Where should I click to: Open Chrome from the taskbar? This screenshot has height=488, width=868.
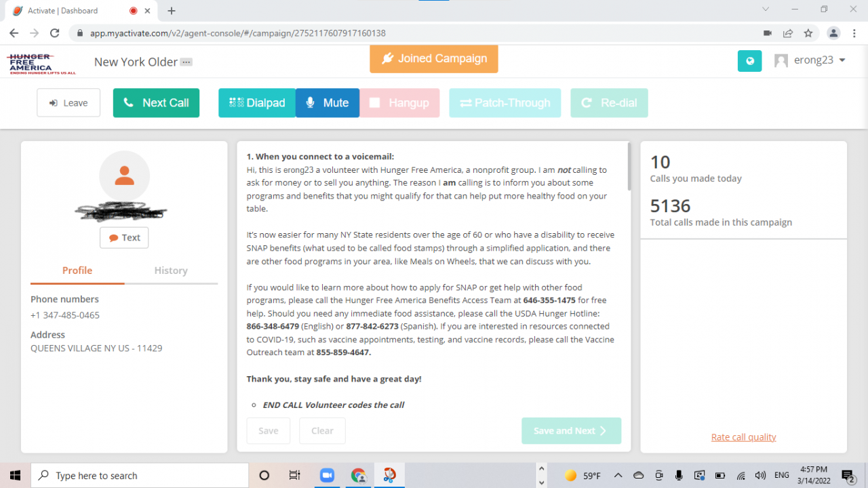click(358, 475)
